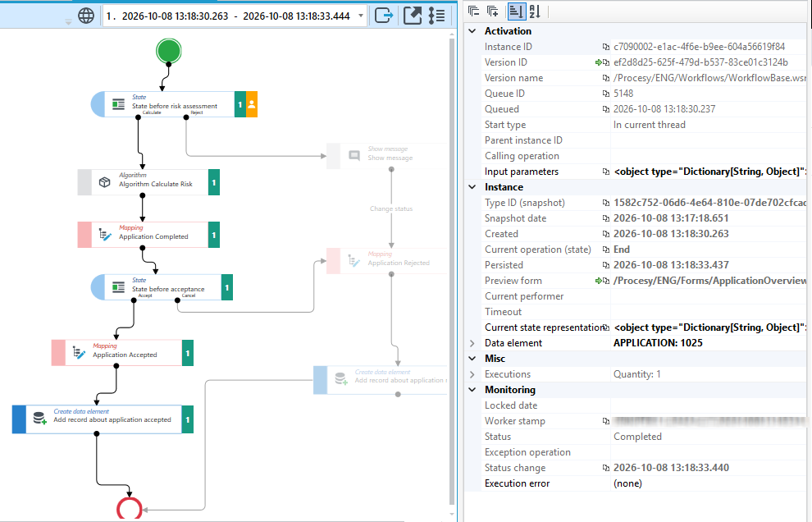Click the collapse all categories icon
Image resolution: width=812 pixels, height=522 pixels.
pyautogui.click(x=473, y=11)
